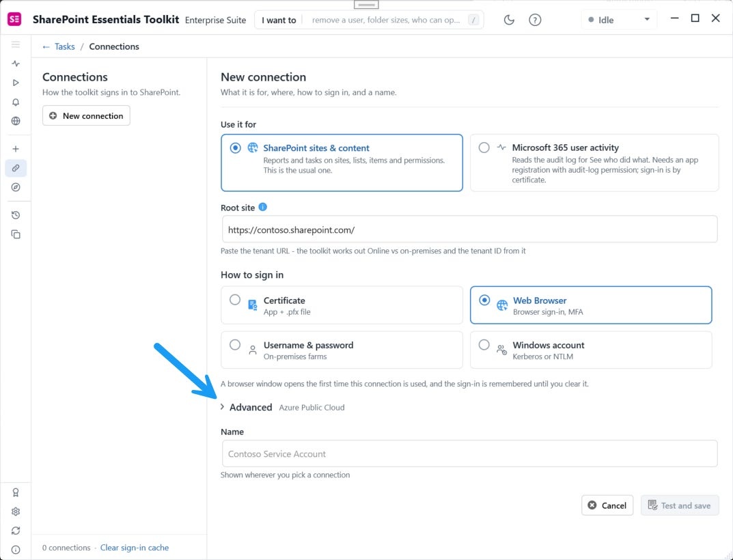Choose Username & password sign-in method
Screen dimensions: 733x560
tap(342, 350)
